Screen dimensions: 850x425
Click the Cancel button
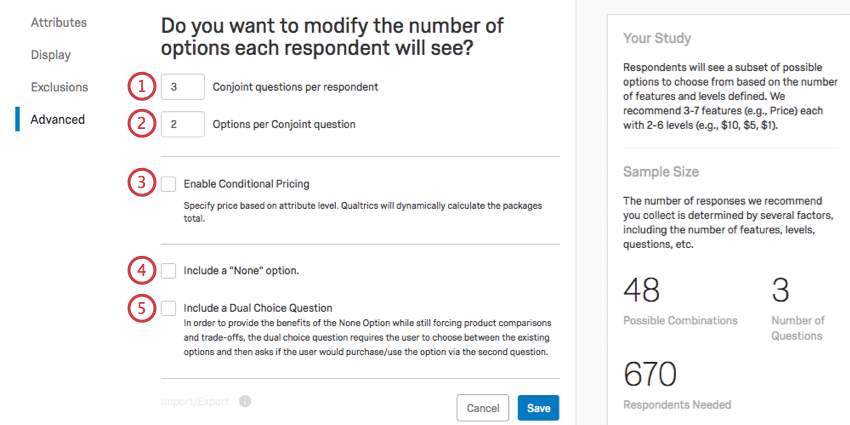pyautogui.click(x=483, y=408)
